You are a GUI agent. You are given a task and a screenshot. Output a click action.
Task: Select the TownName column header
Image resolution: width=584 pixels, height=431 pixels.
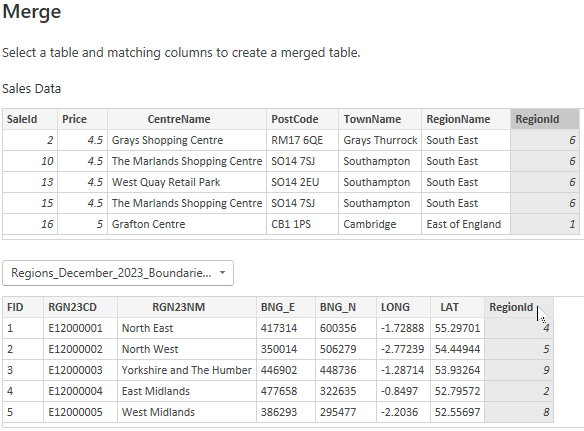pyautogui.click(x=380, y=119)
